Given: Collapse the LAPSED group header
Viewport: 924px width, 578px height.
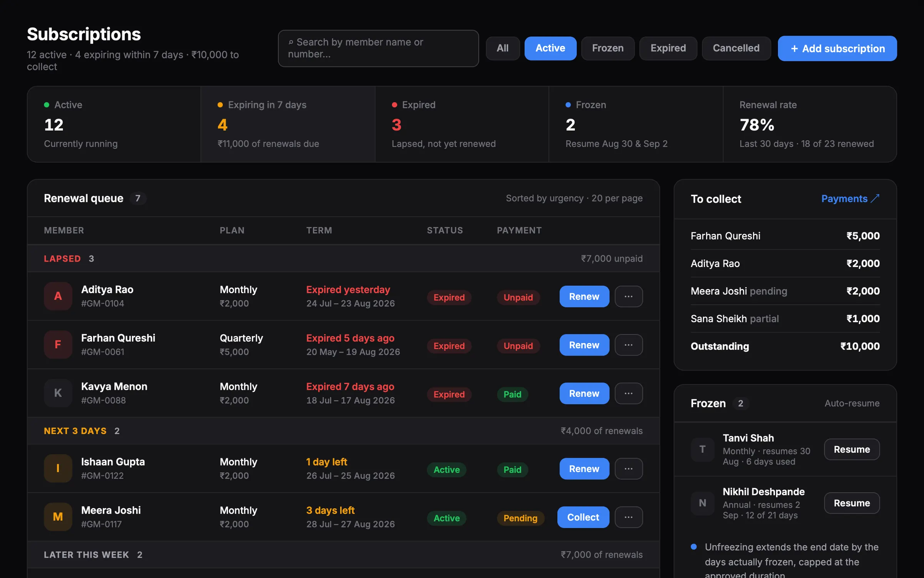Looking at the screenshot, I should [343, 259].
